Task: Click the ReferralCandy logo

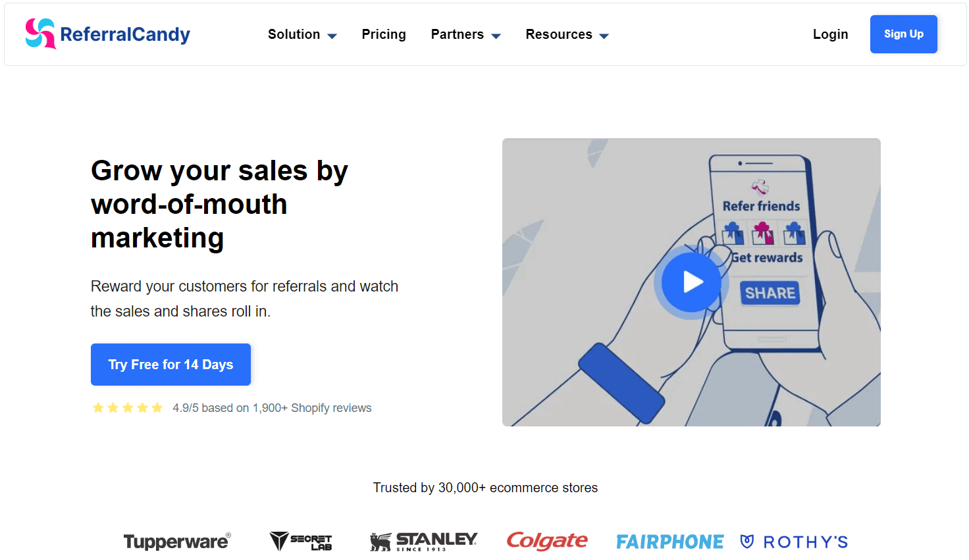Action: pos(107,34)
